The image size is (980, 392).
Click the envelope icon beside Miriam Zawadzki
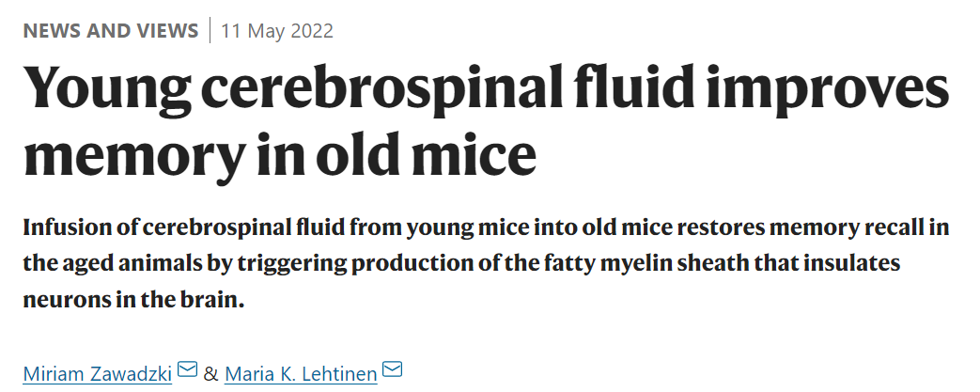[188, 369]
